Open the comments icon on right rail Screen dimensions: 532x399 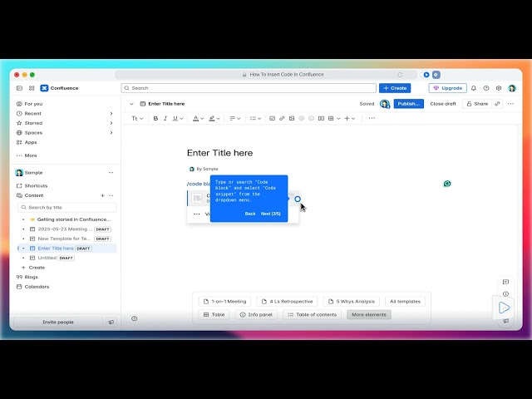click(505, 282)
